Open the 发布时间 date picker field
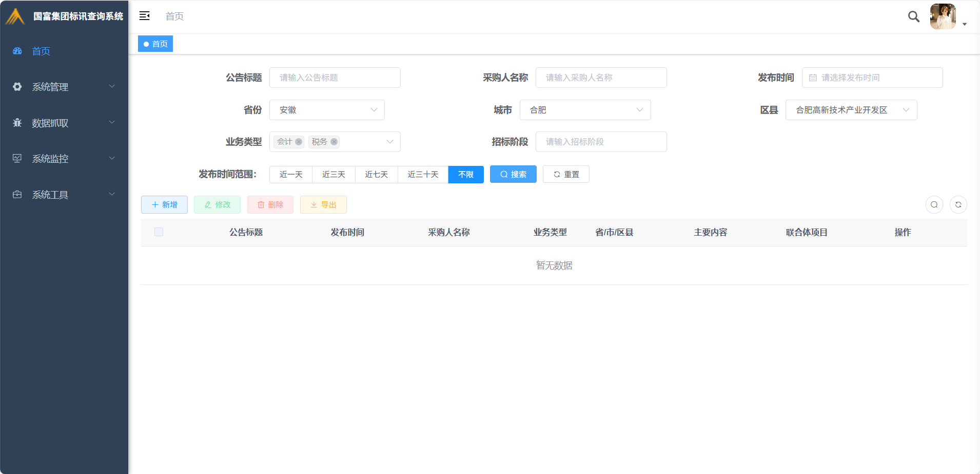Screen dimensions: 980x474 (x=872, y=78)
